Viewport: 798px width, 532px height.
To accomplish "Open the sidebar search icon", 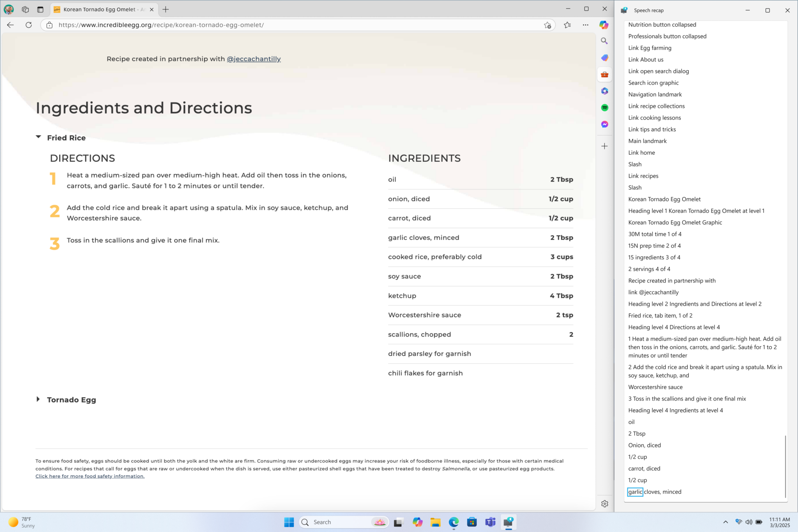I will click(x=604, y=41).
